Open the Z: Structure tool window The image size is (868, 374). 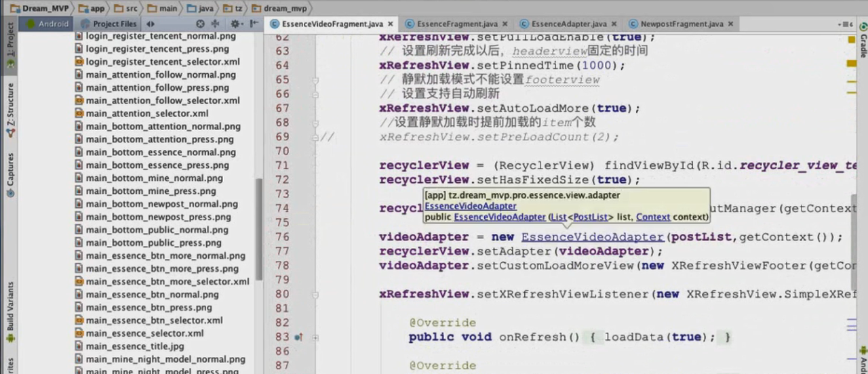click(x=9, y=111)
